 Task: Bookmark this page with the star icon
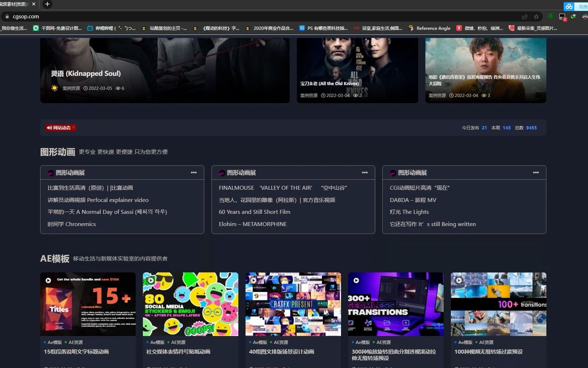click(x=536, y=17)
